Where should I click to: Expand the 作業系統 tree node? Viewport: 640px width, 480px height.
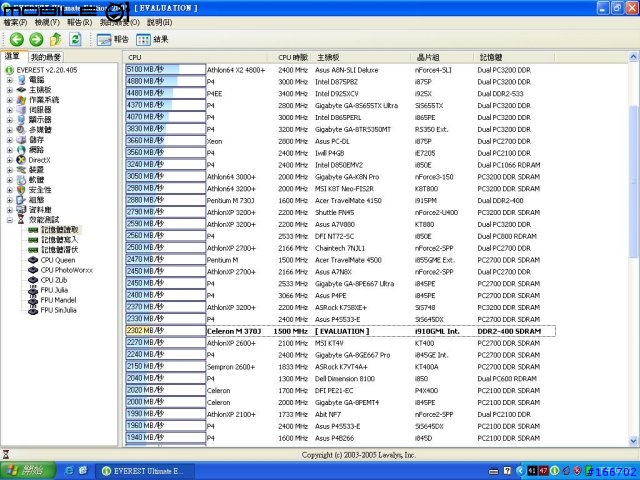pyautogui.click(x=9, y=100)
